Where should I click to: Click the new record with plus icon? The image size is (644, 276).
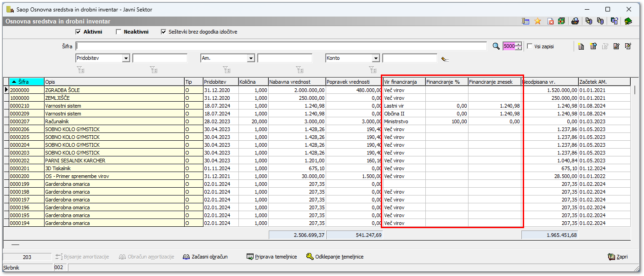[593, 46]
